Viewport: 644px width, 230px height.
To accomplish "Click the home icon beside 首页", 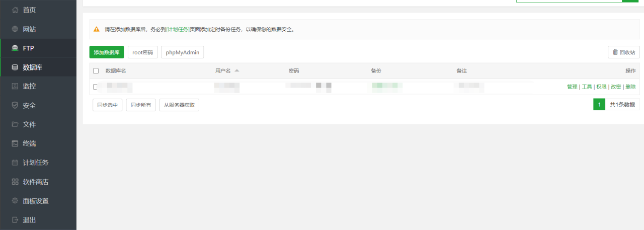I will pos(15,10).
